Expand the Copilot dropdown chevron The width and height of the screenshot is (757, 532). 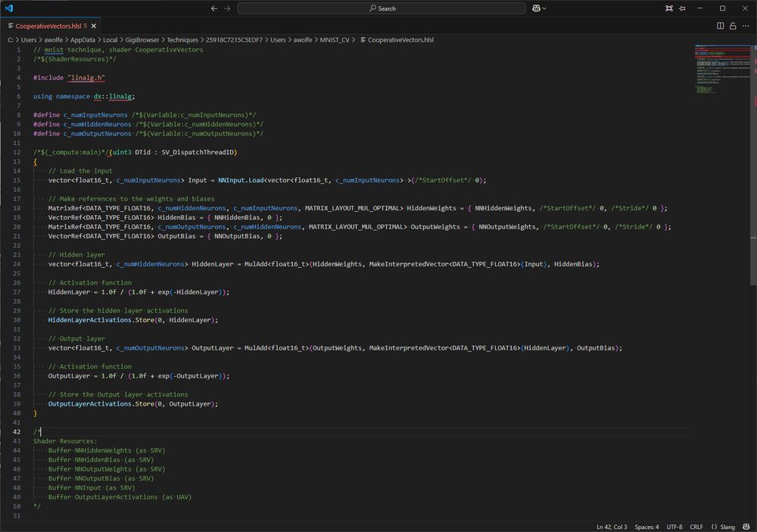pyautogui.click(x=544, y=8)
